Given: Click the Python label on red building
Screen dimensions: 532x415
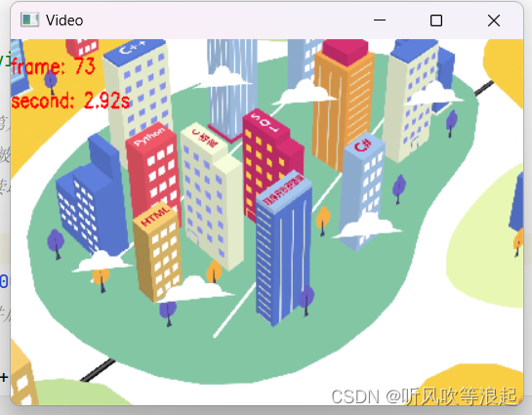Looking at the screenshot, I should pyautogui.click(x=149, y=136).
